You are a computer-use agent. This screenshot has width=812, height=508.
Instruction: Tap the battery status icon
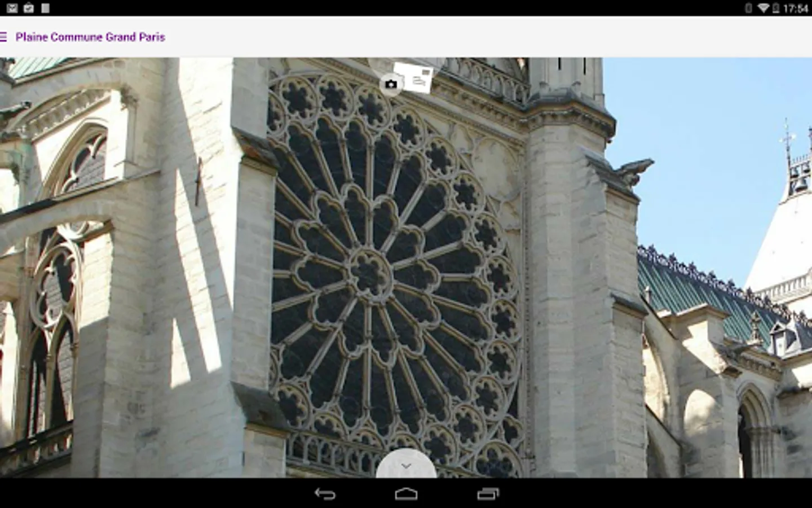pos(776,8)
